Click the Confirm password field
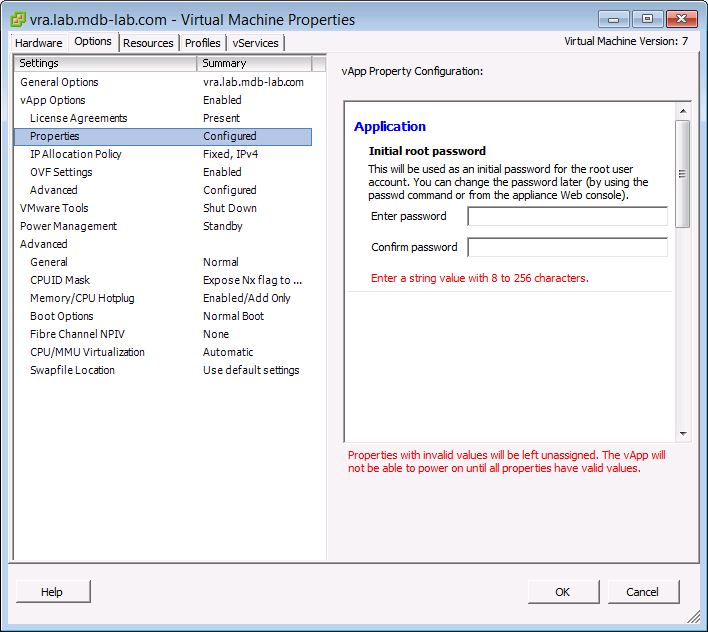The image size is (708, 632). 567,247
